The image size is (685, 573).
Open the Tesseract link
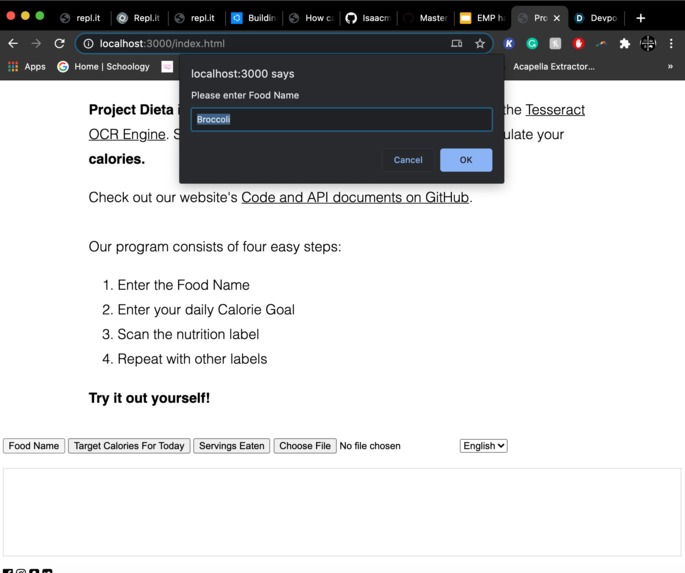click(555, 110)
